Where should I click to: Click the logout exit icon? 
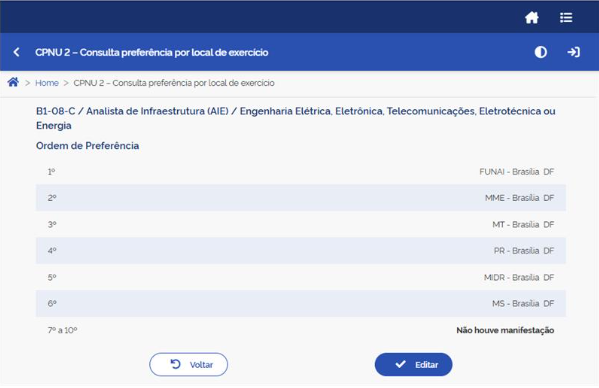click(x=573, y=52)
